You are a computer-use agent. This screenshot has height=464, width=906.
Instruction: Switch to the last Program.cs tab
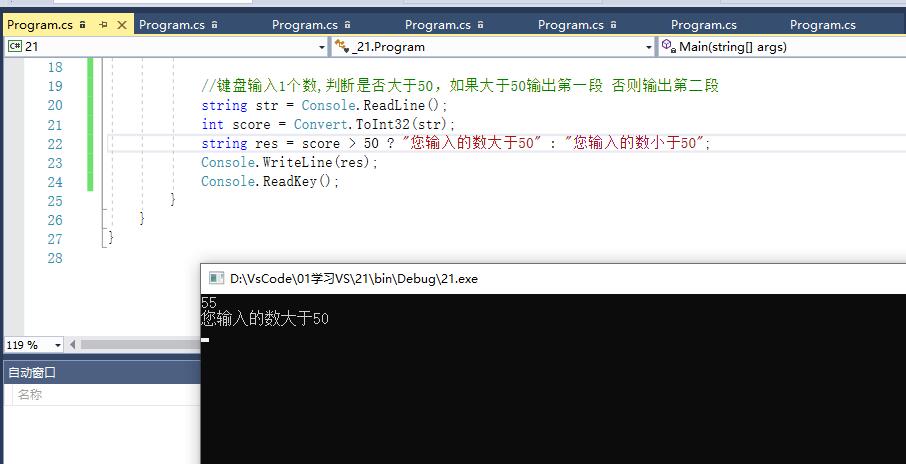(822, 25)
